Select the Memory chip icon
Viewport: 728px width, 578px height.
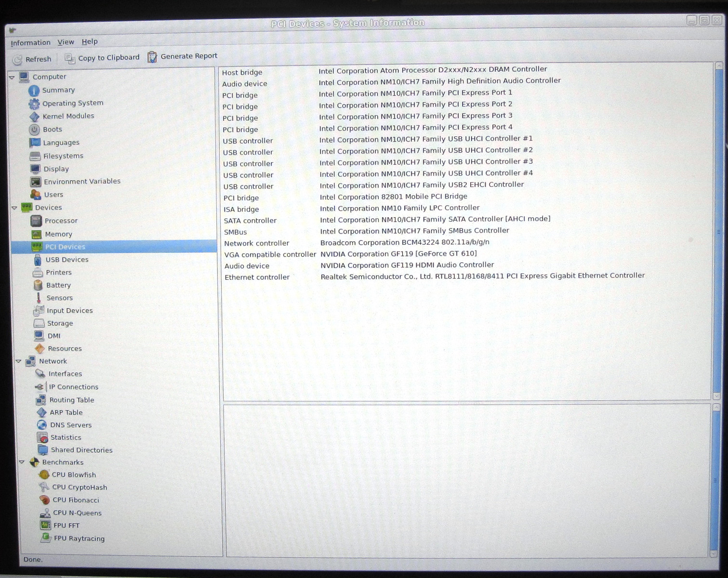click(x=37, y=234)
